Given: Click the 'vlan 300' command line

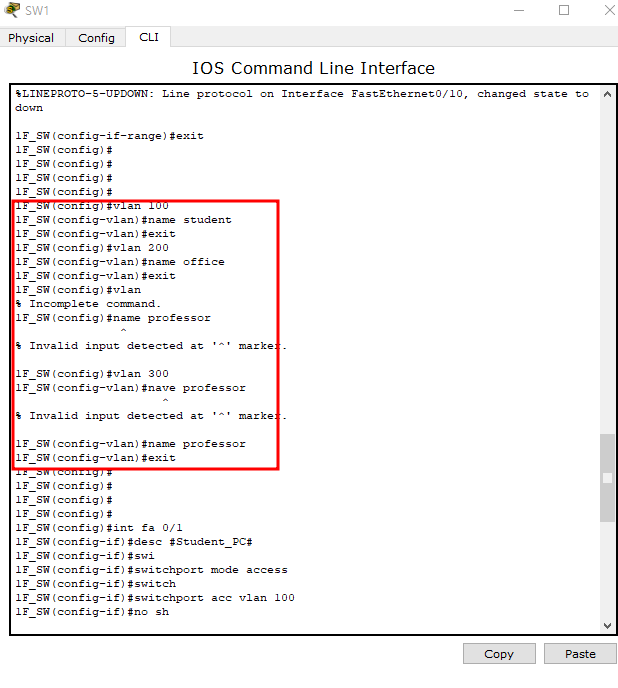Looking at the screenshot, I should pos(92,374).
